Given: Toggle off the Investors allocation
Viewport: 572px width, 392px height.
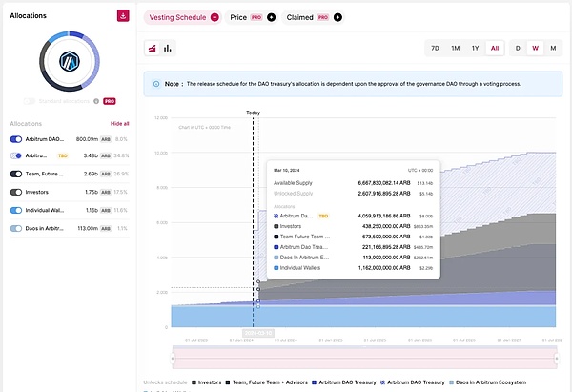Looking at the screenshot, I should (x=16, y=192).
